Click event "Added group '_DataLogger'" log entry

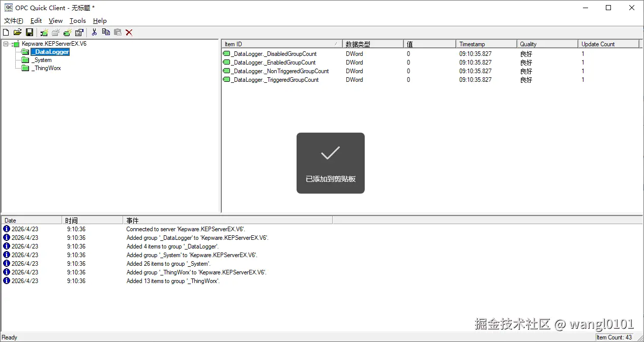coord(197,238)
